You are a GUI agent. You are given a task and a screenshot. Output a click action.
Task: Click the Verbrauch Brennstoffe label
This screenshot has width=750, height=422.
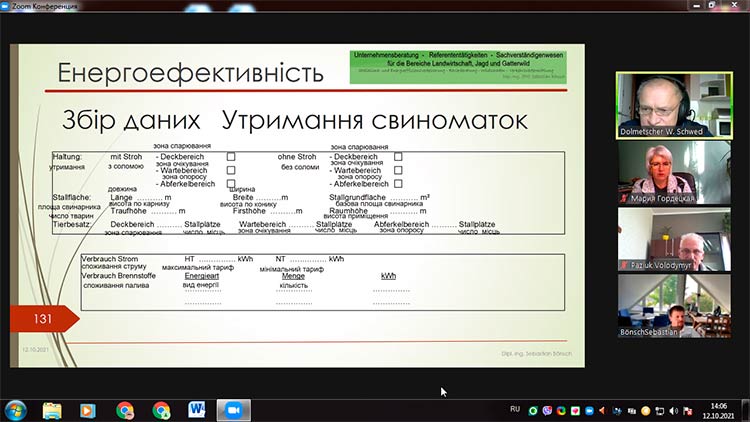(x=119, y=276)
